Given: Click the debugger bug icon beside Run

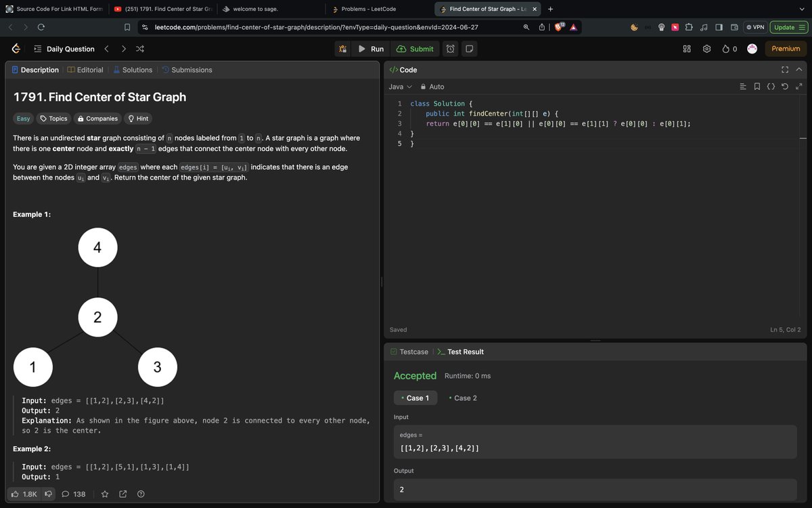Looking at the screenshot, I should [343, 49].
